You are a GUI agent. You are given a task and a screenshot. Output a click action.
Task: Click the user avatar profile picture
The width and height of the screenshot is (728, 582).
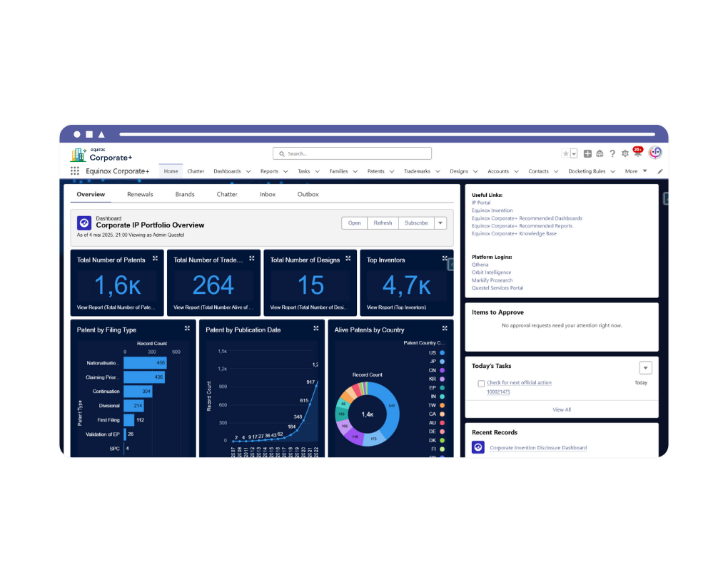point(654,153)
